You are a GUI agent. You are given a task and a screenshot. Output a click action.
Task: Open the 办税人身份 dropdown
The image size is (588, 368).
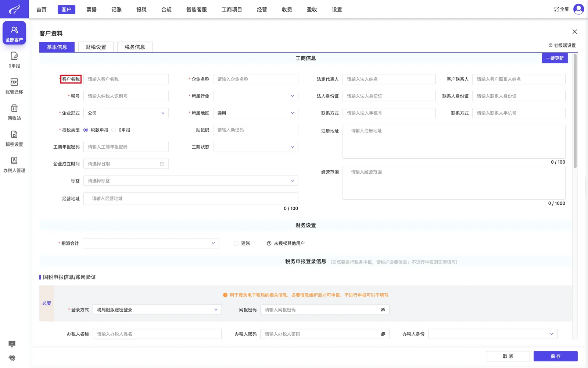click(492, 334)
